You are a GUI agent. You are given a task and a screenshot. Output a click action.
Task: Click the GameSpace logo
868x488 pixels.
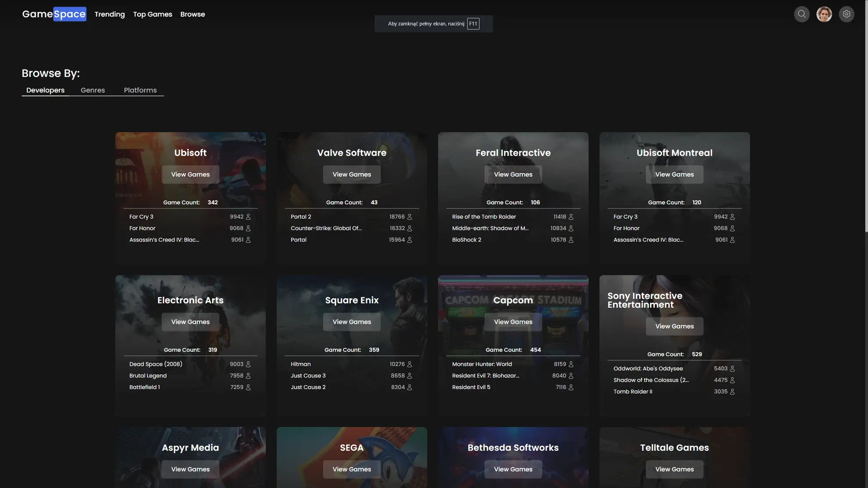coord(54,14)
